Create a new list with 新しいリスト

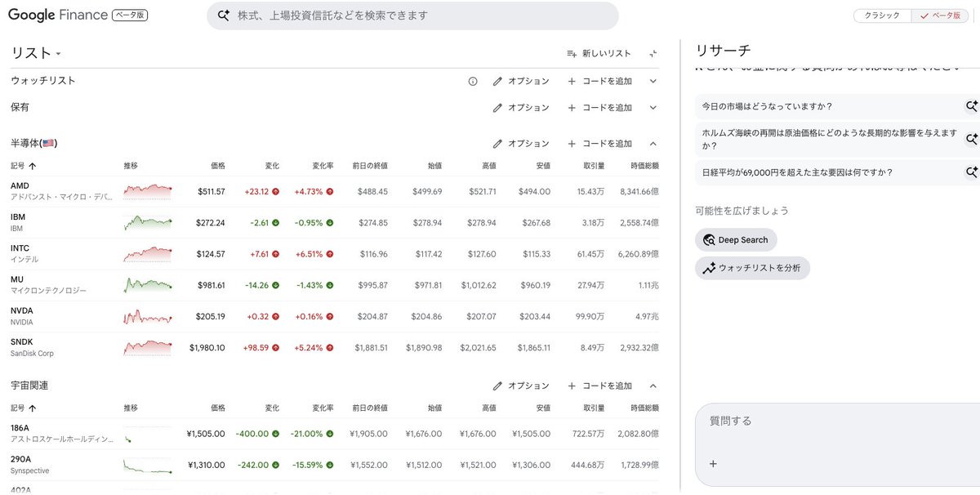click(x=599, y=53)
